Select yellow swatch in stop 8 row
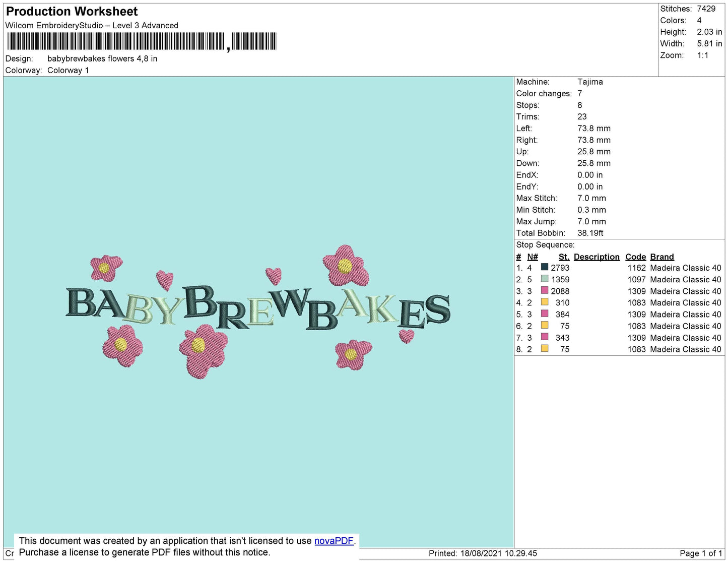 pos(545,348)
